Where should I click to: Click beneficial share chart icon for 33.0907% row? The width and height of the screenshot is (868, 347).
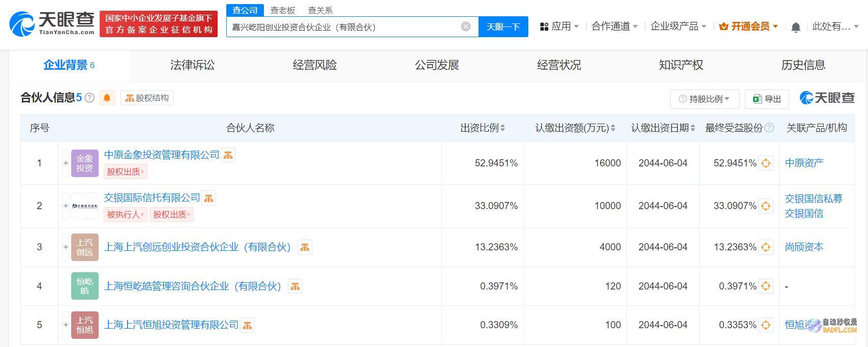(766, 206)
